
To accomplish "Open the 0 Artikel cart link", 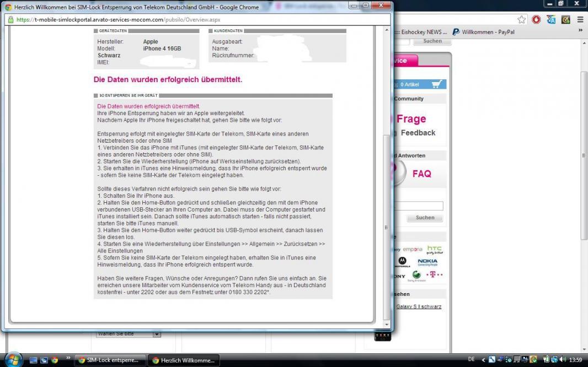I will (x=409, y=85).
